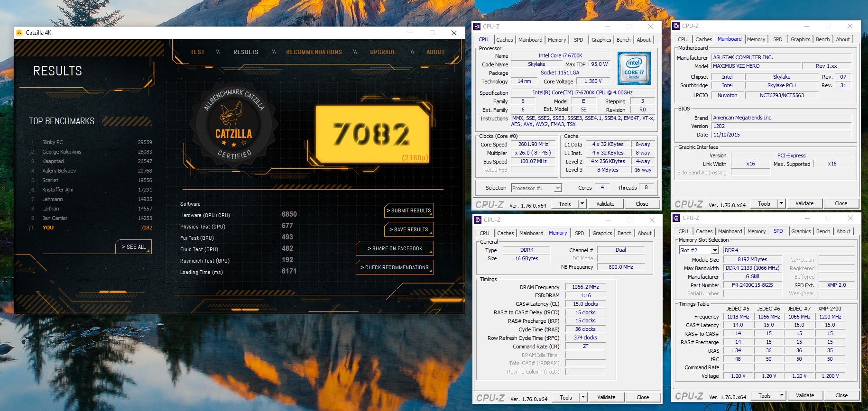Viewport: 868px width, 411px height.
Task: Click CPU-Z app icon in Mainboard window
Action: 676,26
